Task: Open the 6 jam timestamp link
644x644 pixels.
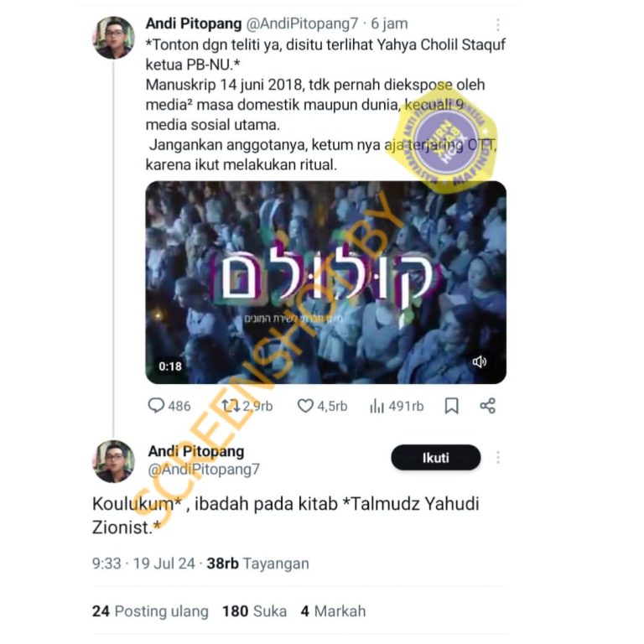Action: point(389,23)
